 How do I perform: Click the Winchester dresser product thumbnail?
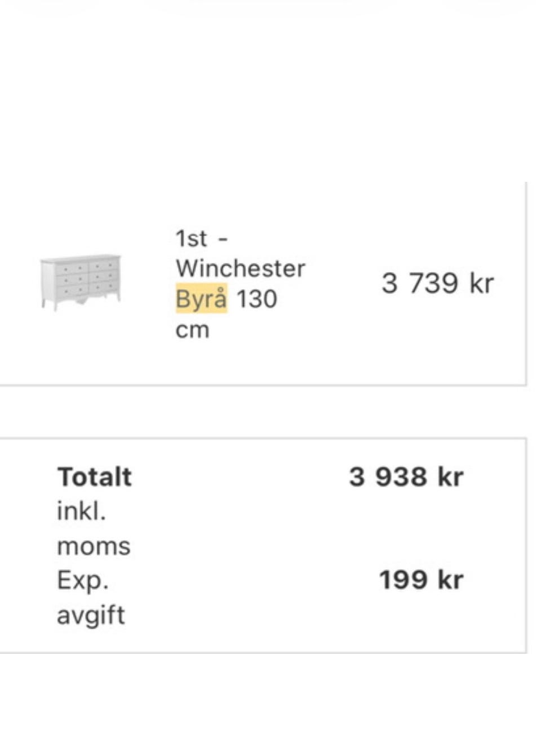81,281
